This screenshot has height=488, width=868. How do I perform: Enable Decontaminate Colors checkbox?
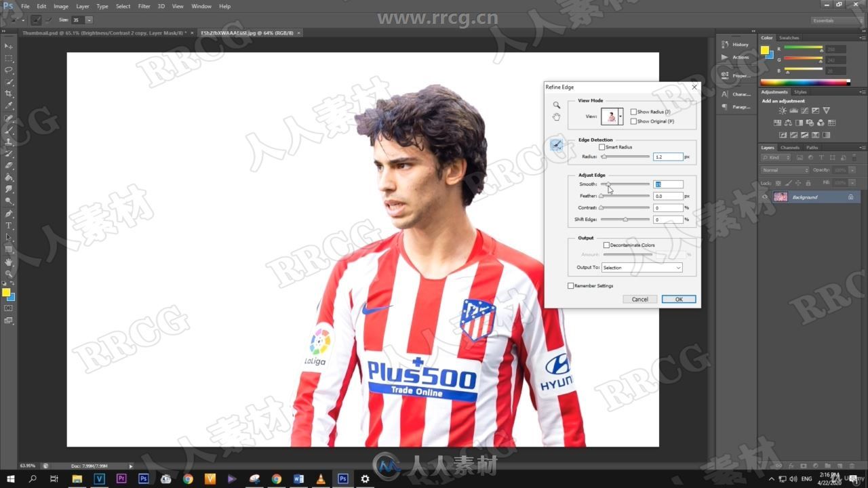(x=606, y=245)
